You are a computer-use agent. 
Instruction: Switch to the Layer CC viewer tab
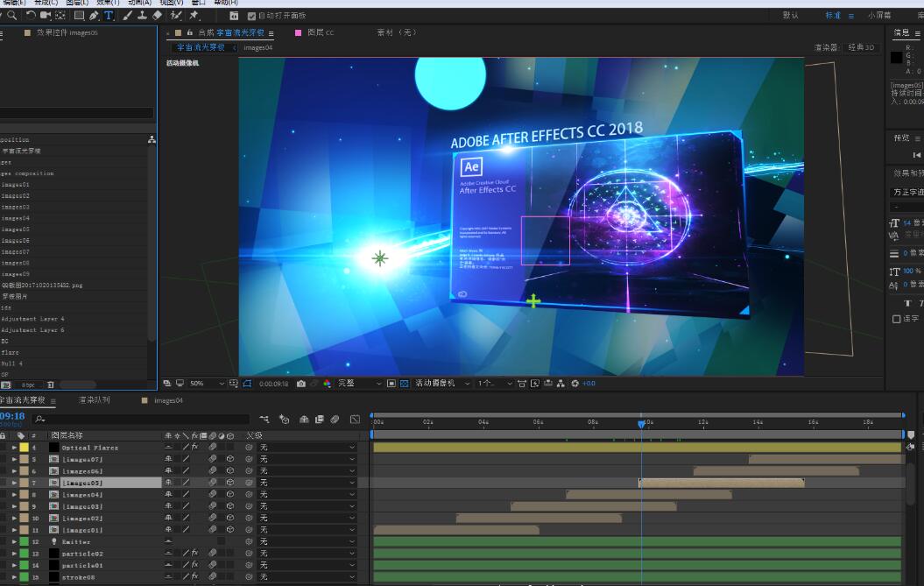[x=321, y=33]
